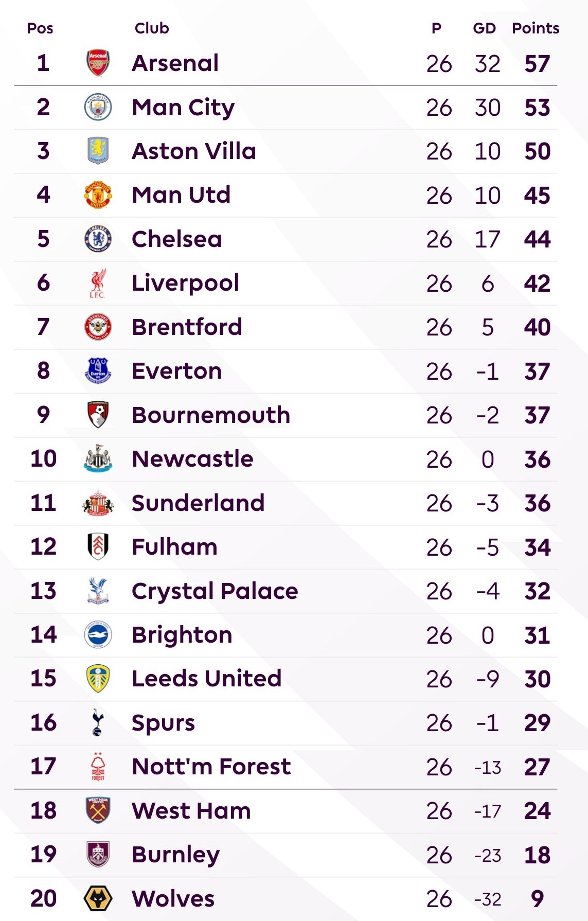Tap the Everton club badge
Viewport: 588px width, 921px height.
tap(98, 371)
